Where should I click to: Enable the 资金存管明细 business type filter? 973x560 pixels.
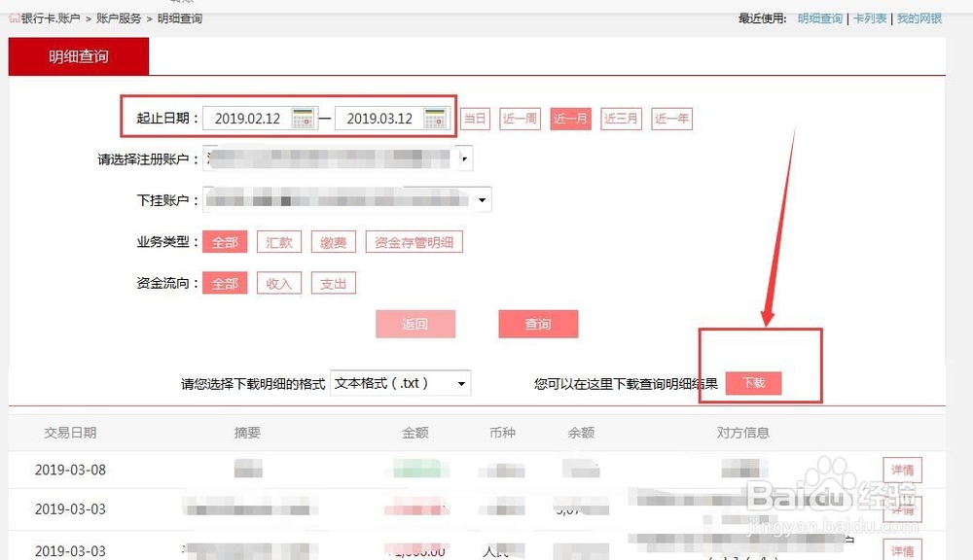(414, 241)
